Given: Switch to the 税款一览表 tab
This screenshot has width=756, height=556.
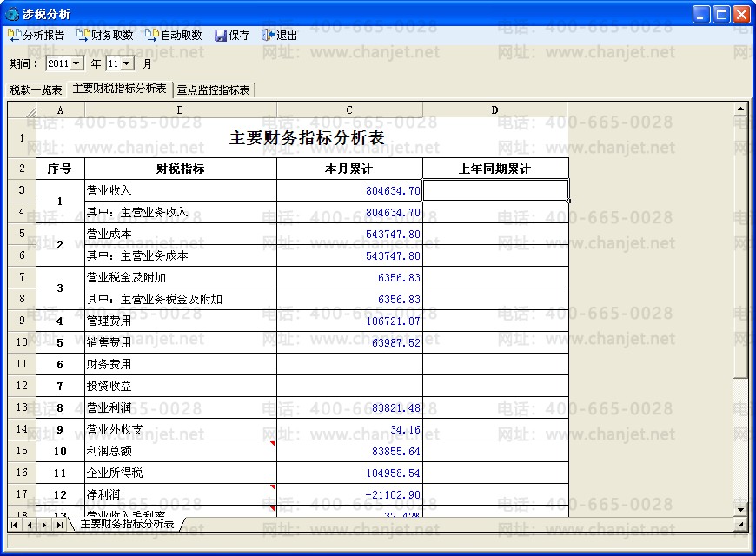Looking at the screenshot, I should 36,89.
